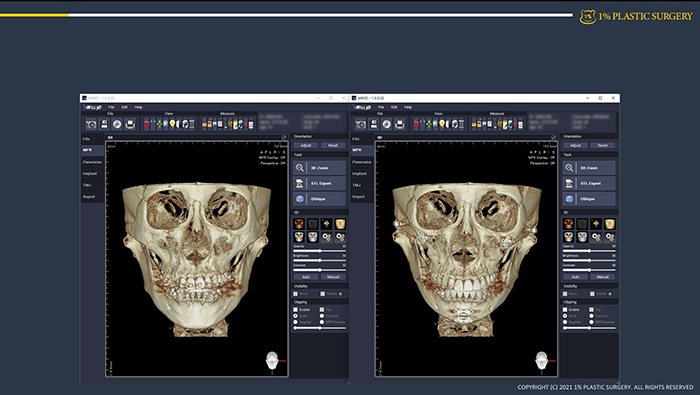Image resolution: width=700 pixels, height=395 pixels.
Task: Click the CD disc icon in right window
Action: coord(387,124)
